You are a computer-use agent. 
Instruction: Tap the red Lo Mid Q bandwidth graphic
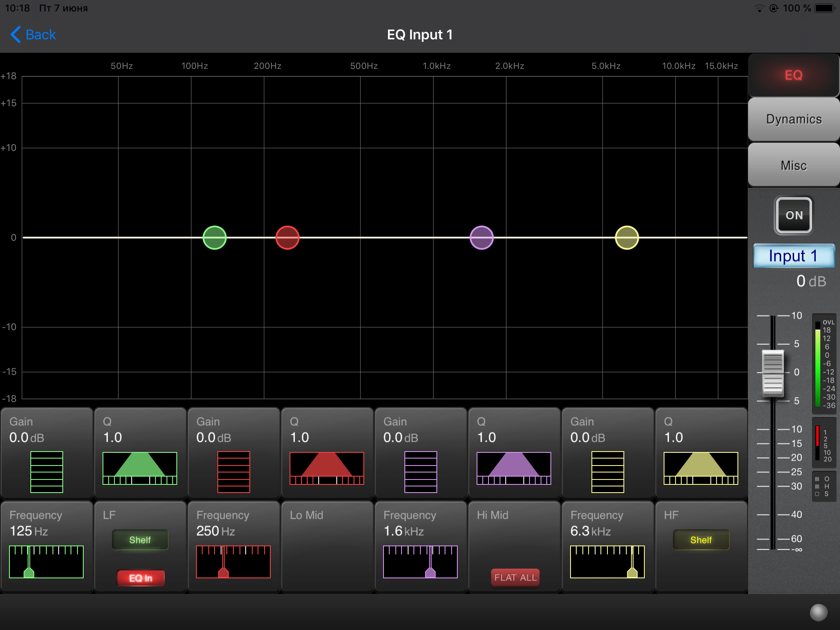coord(327,468)
